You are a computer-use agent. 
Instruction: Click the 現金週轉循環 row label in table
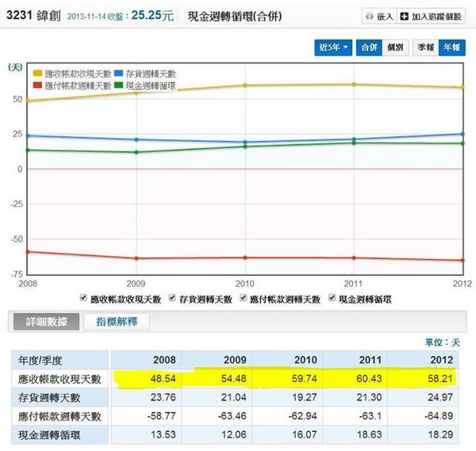click(53, 434)
